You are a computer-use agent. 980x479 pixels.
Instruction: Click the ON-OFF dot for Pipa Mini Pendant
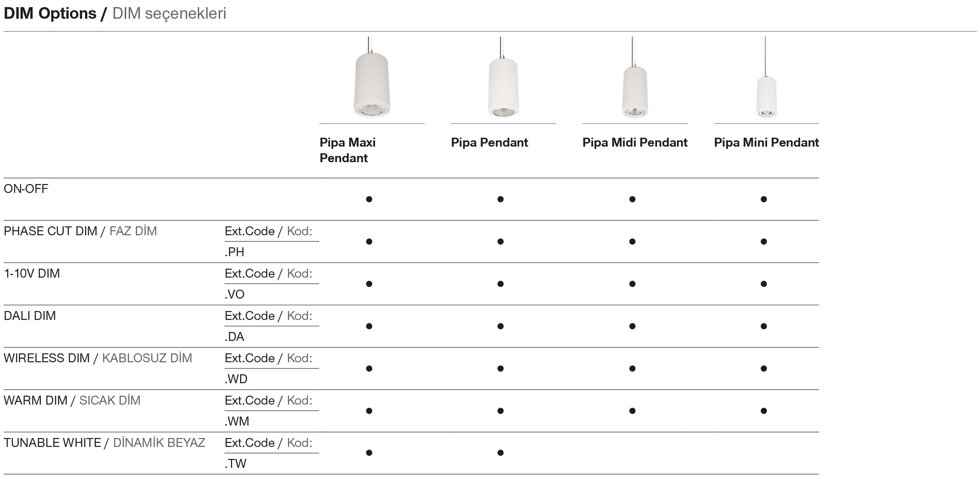[764, 199]
